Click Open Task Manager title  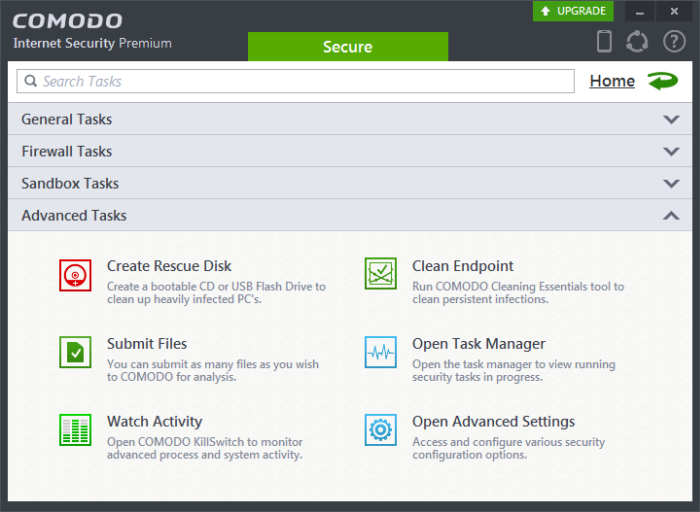click(479, 344)
